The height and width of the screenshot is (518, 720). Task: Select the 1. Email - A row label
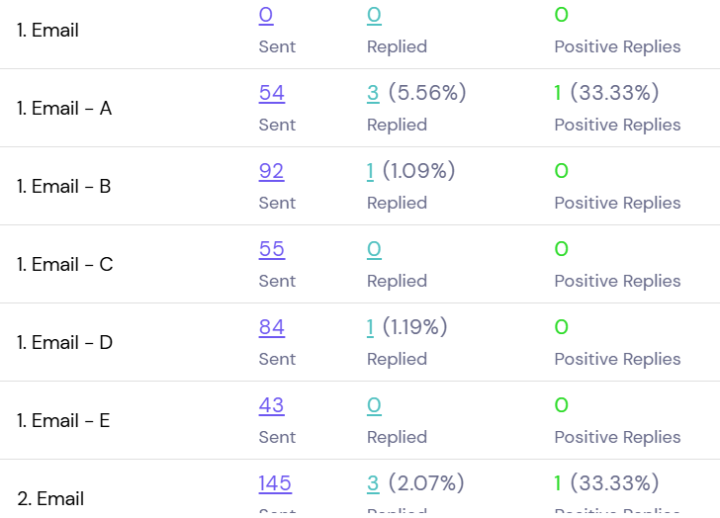(x=64, y=108)
